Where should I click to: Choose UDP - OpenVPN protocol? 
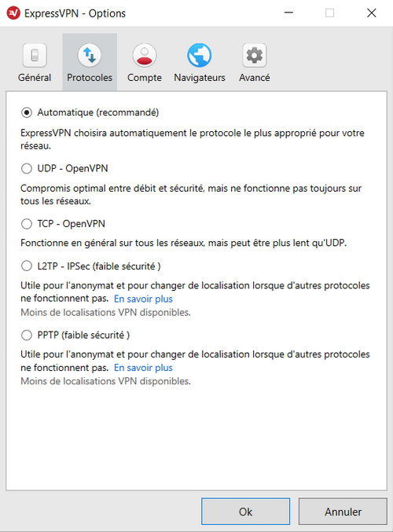coord(27,168)
